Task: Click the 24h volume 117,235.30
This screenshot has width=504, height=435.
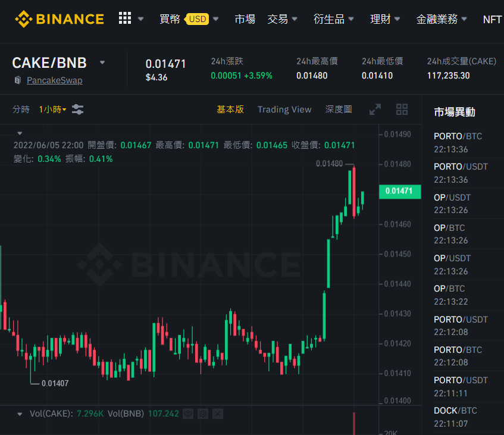Action: tap(448, 76)
